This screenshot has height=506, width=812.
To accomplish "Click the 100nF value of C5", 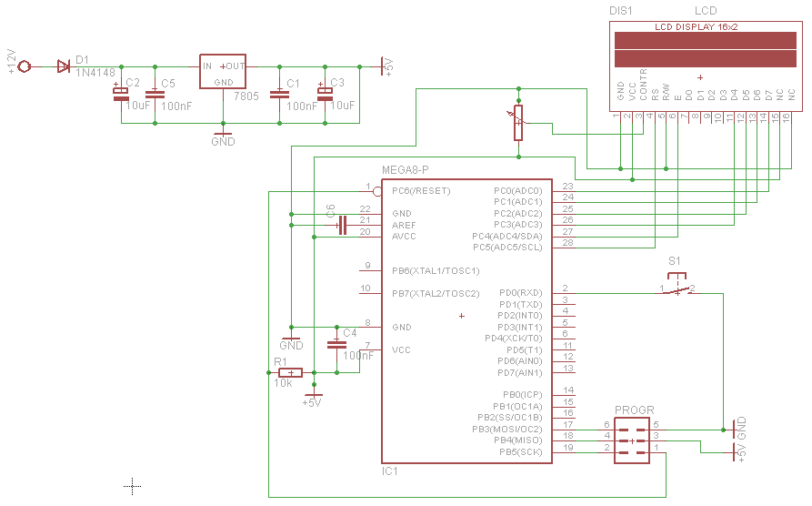I will click(176, 106).
